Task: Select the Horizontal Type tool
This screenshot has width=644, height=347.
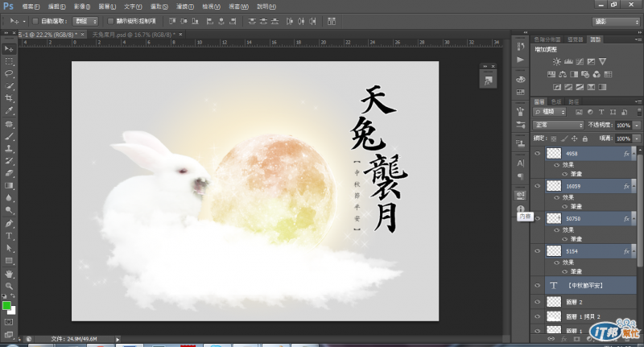Action: pyautogui.click(x=9, y=236)
